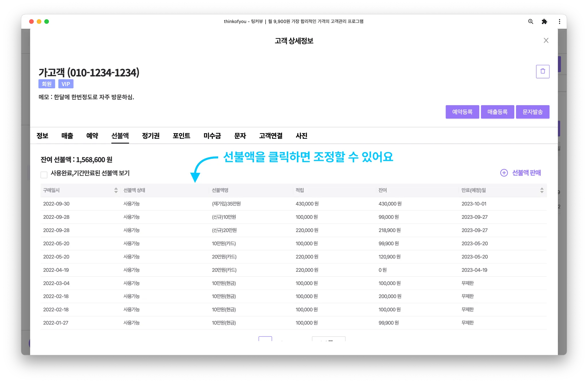Click the 매출등록 button
This screenshot has width=588, height=383.
pos(497,112)
